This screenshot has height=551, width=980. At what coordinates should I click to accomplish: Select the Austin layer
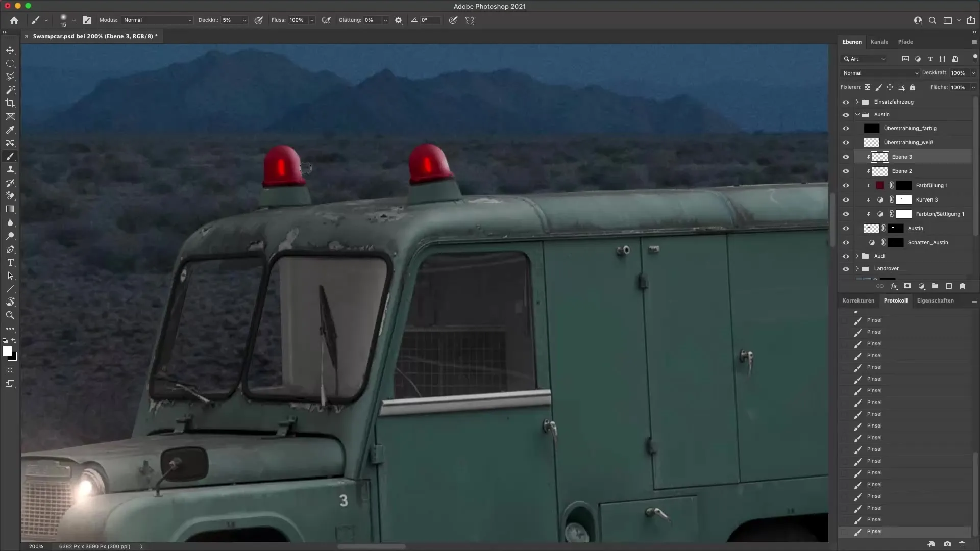tap(915, 228)
